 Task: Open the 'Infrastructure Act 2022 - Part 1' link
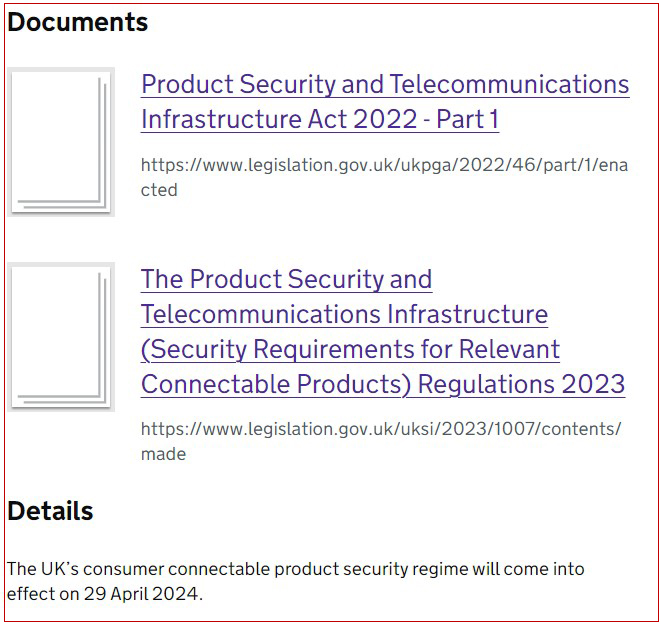tap(319, 120)
